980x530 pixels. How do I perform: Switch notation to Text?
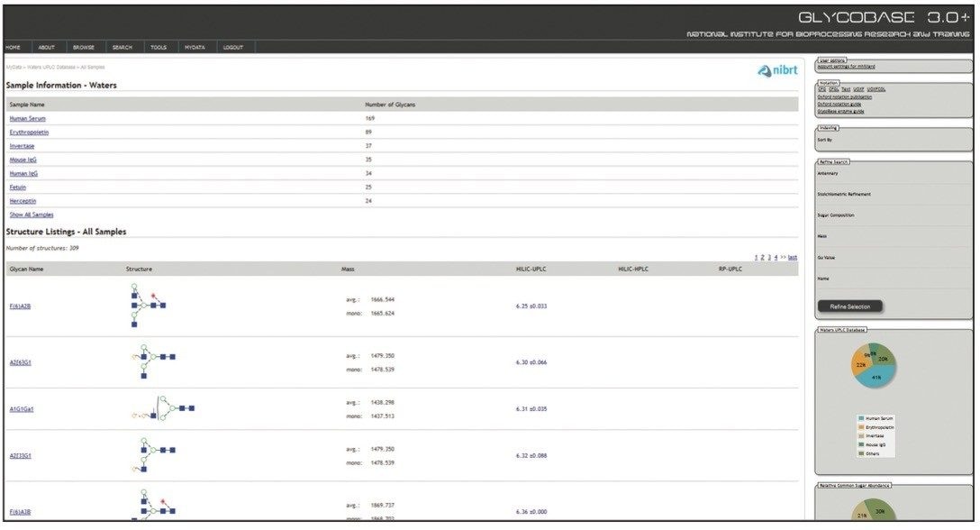pyautogui.click(x=846, y=89)
